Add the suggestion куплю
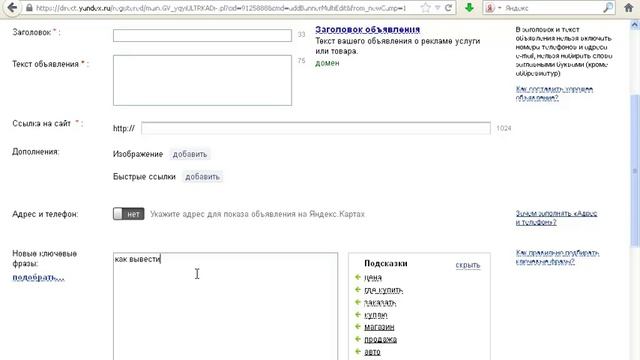This screenshot has height=360, width=640. click(x=376, y=315)
